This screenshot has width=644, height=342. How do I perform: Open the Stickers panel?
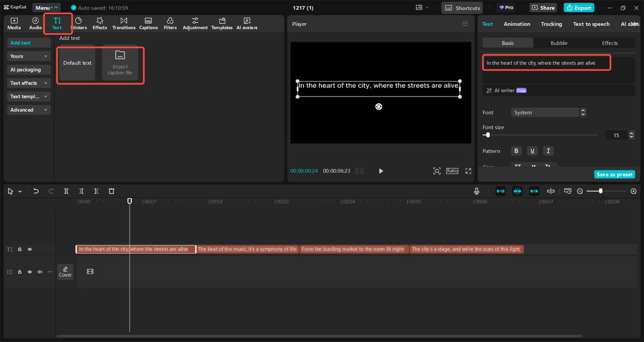pos(78,23)
